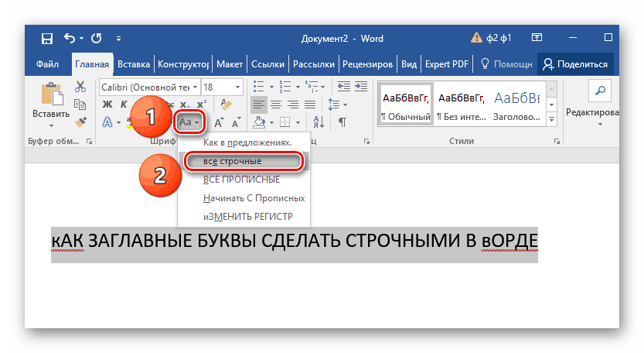Toggle paragraph marks display (¶)

point(342,122)
